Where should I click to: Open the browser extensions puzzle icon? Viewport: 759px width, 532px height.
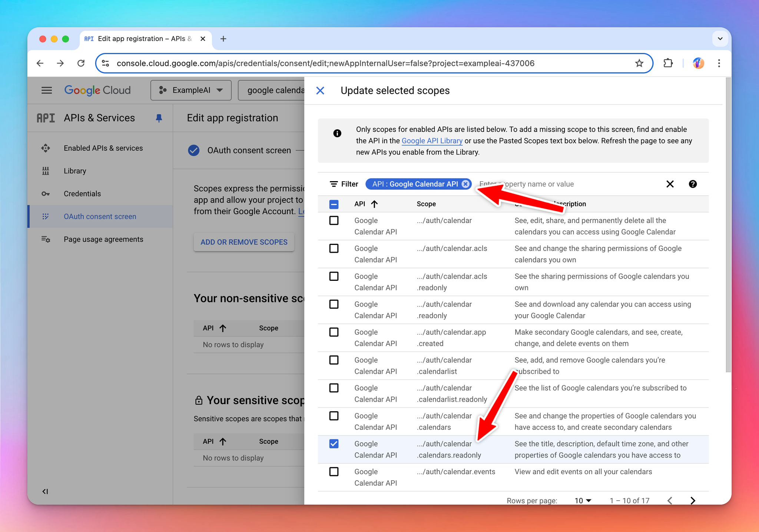pos(668,63)
